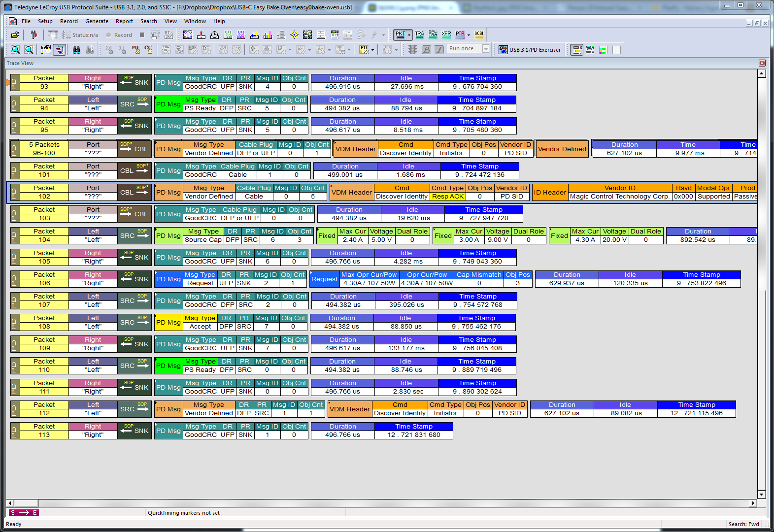Click the Zoom In magnifier
The image size is (774, 532).
pos(16,50)
